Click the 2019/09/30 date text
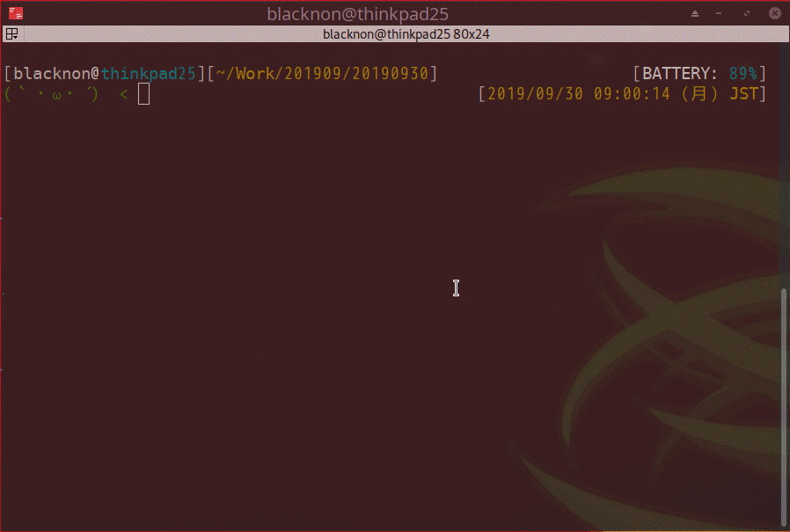Screen dimensions: 790x532 pos(535,94)
